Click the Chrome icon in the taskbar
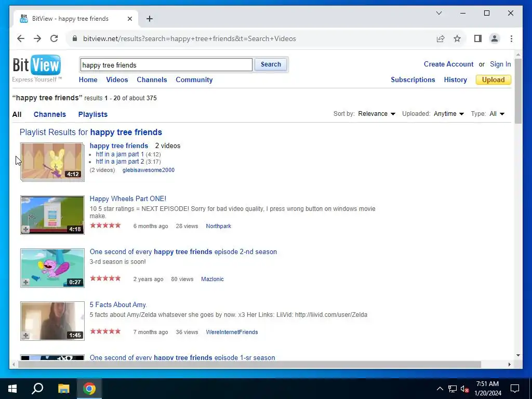Image resolution: width=532 pixels, height=399 pixels. [x=89, y=389]
